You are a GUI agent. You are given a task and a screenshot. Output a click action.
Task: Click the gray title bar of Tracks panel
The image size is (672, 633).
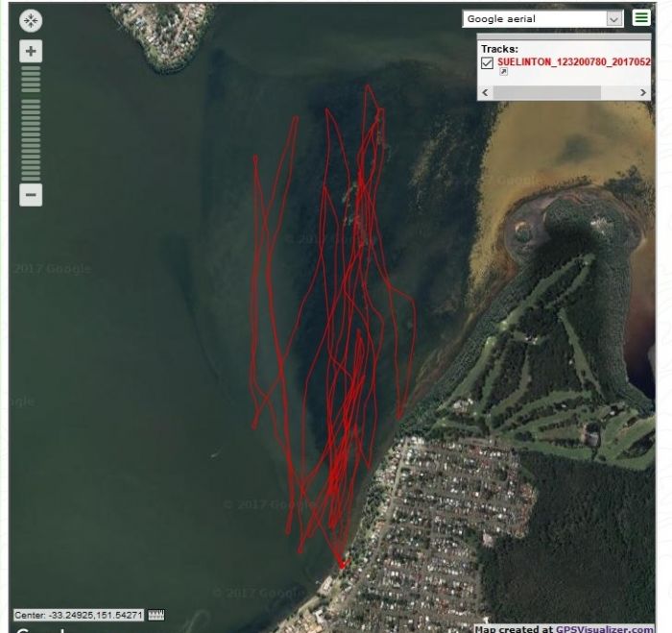pos(564,38)
